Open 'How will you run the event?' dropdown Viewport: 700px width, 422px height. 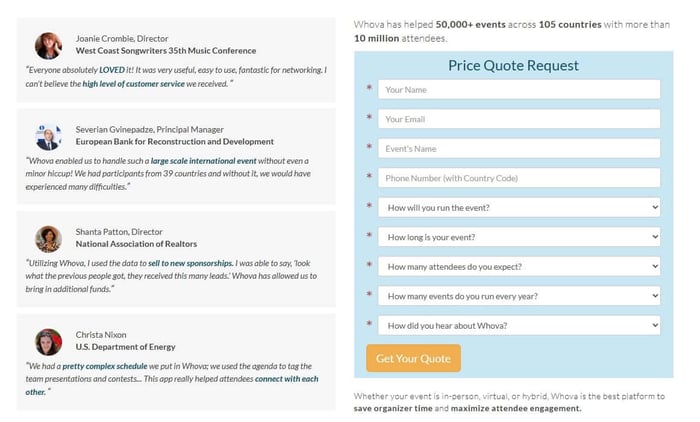pyautogui.click(x=519, y=208)
